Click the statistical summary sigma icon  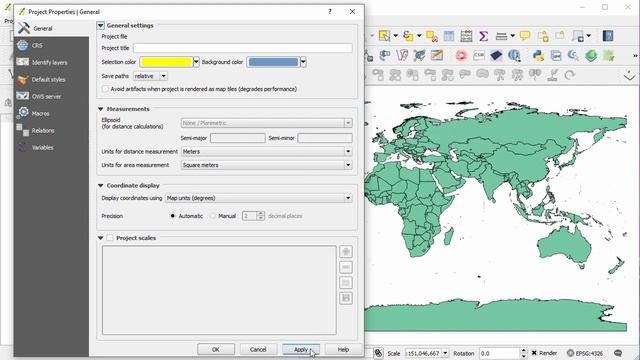484,36
